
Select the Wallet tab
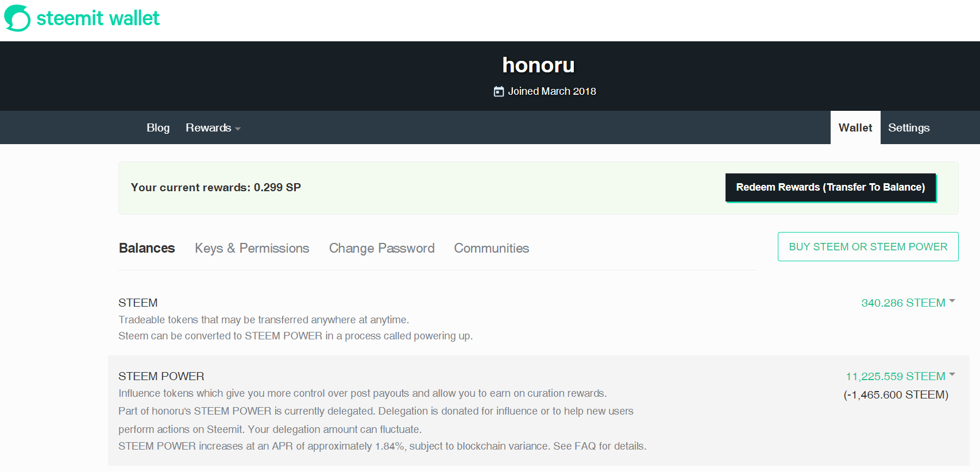[x=855, y=127]
